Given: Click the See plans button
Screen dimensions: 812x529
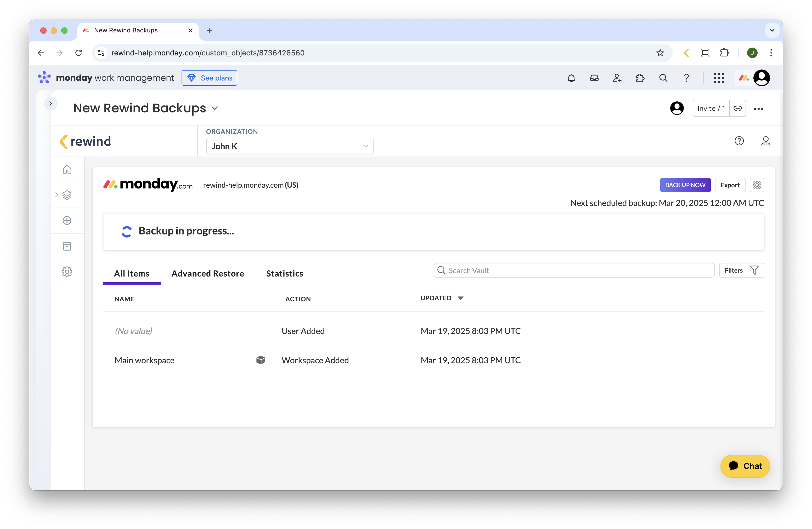Looking at the screenshot, I should 209,78.
